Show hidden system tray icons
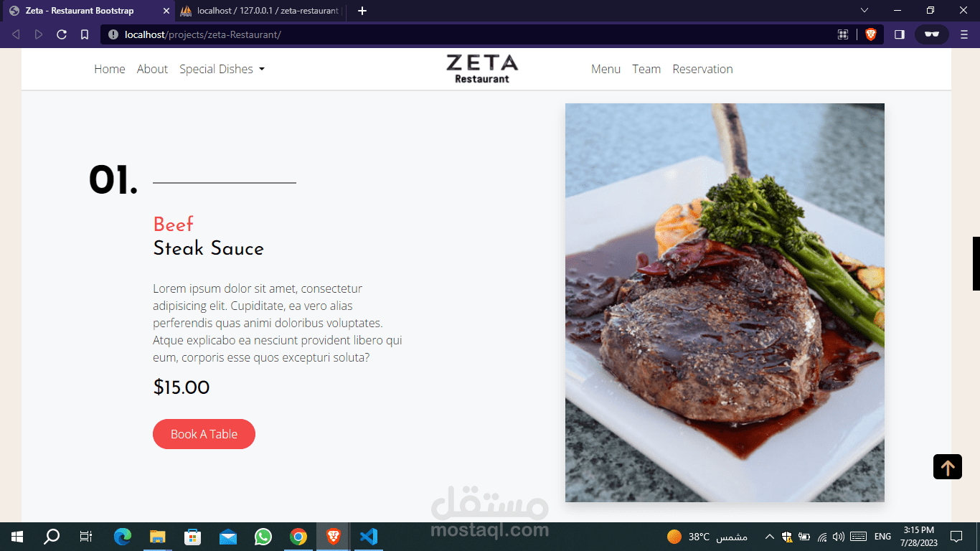Image resolution: width=980 pixels, height=551 pixels. [x=769, y=537]
